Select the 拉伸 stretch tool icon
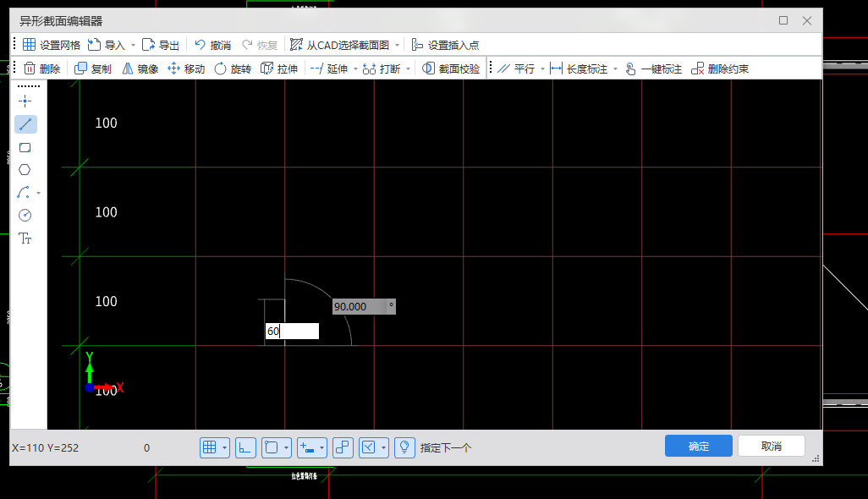The height and width of the screenshot is (499, 868). [266, 69]
